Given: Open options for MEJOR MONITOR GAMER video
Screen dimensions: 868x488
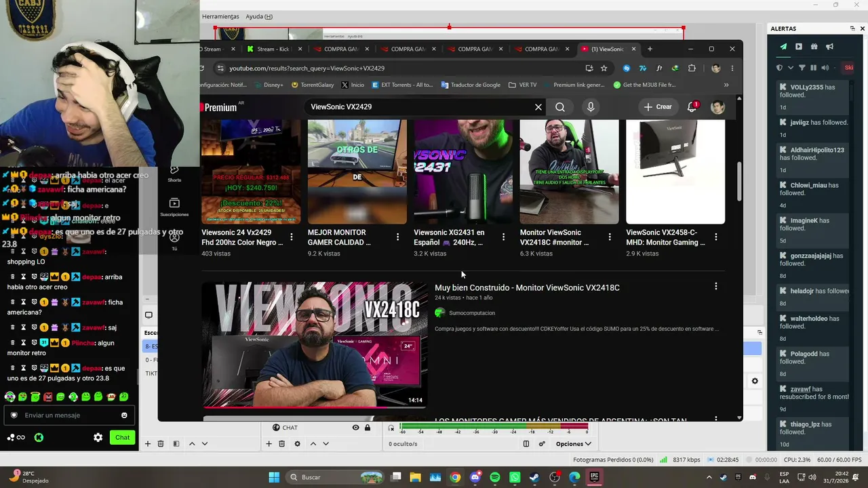Looking at the screenshot, I should [x=397, y=237].
